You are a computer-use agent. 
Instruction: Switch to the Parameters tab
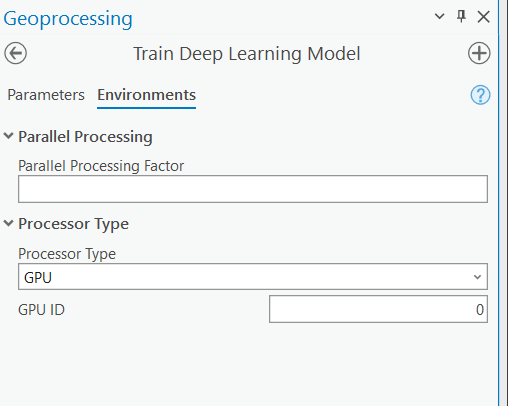[x=46, y=95]
